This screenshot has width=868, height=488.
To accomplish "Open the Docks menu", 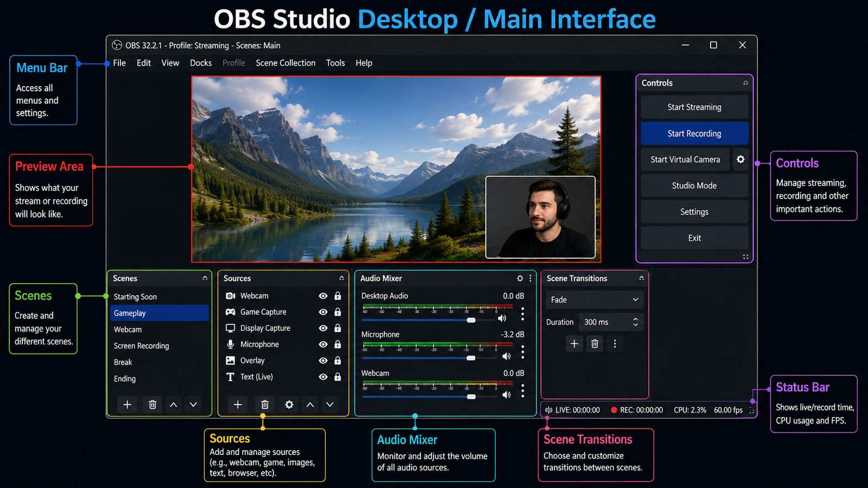I will [x=201, y=63].
